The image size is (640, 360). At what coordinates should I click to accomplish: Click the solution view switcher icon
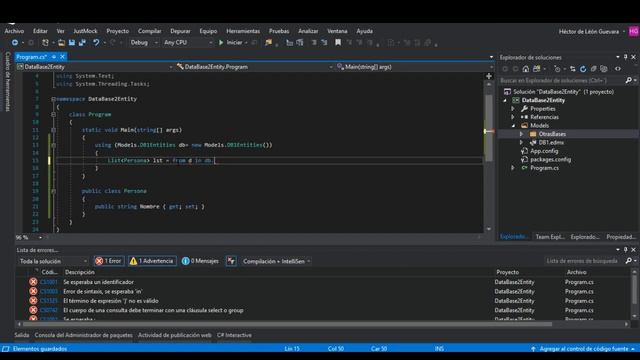click(537, 69)
